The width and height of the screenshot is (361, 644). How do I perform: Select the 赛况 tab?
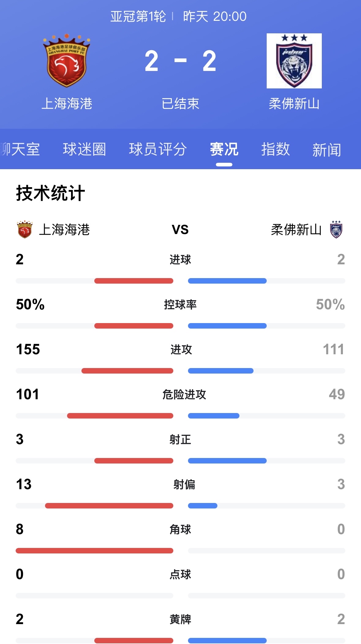[224, 149]
